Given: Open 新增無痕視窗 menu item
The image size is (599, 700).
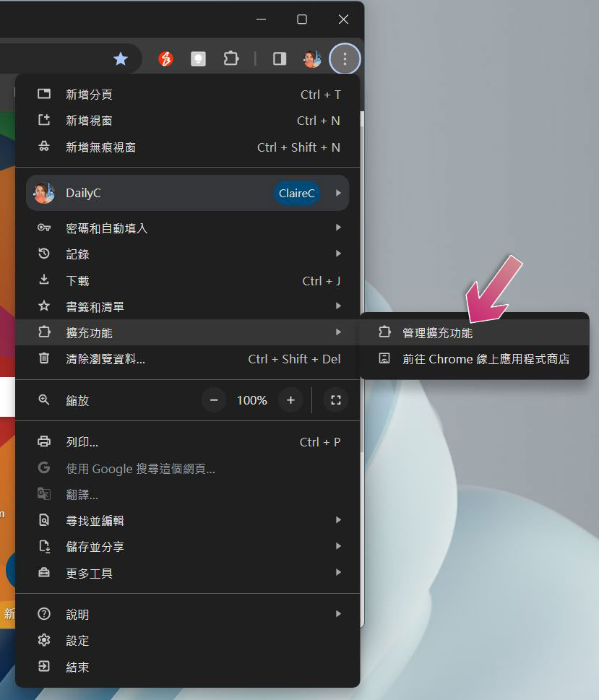Looking at the screenshot, I should point(101,147).
